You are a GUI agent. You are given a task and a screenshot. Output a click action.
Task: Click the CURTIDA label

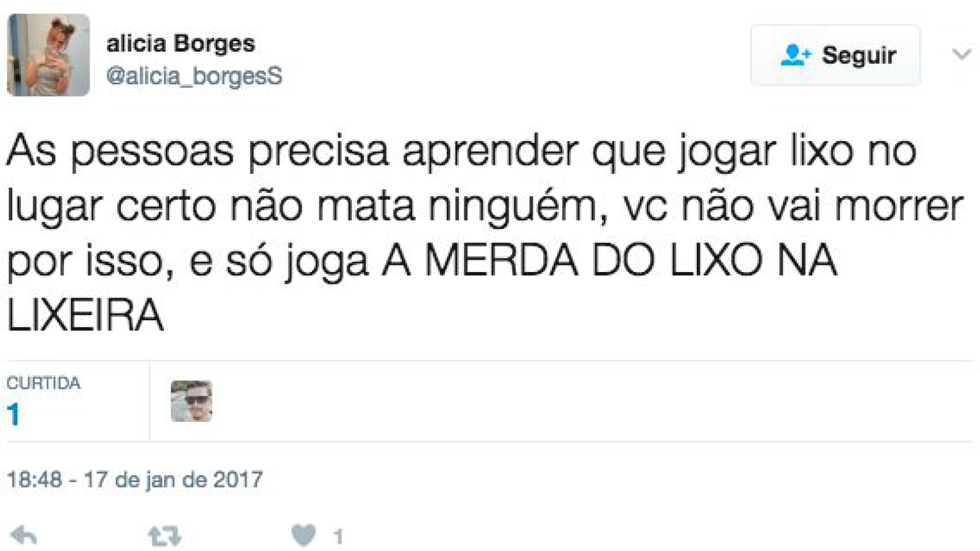pos(44,383)
